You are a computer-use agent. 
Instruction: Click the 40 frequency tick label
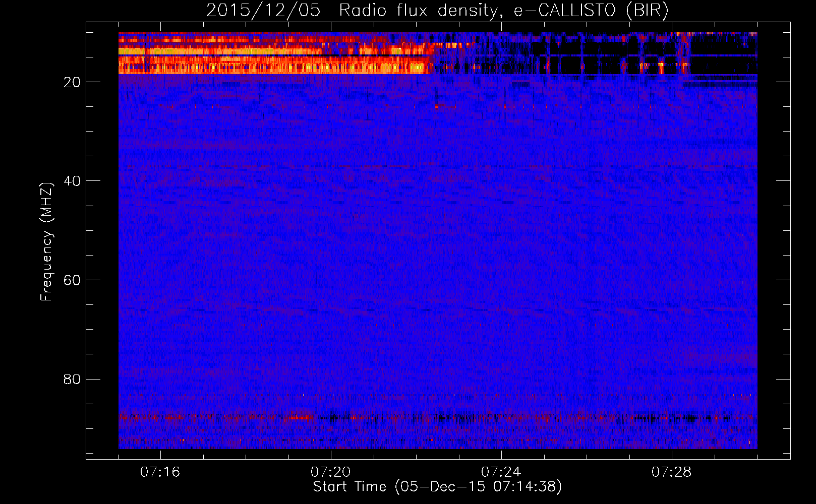pos(73,181)
